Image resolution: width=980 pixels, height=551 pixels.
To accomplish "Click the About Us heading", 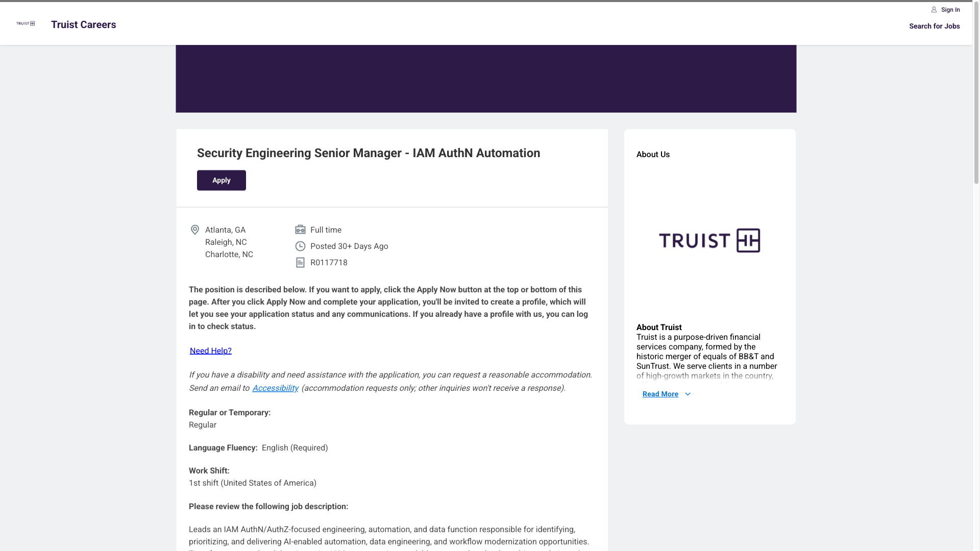I will coord(653,155).
